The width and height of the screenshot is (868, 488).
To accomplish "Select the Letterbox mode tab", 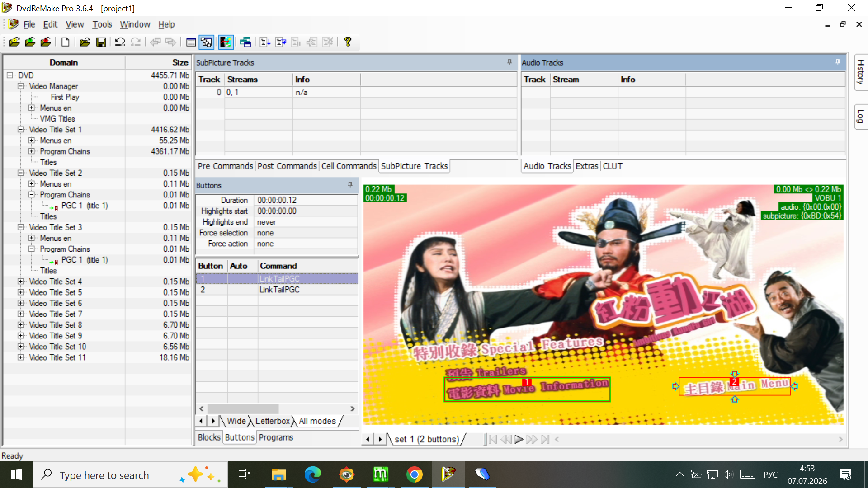I will pos(272,421).
